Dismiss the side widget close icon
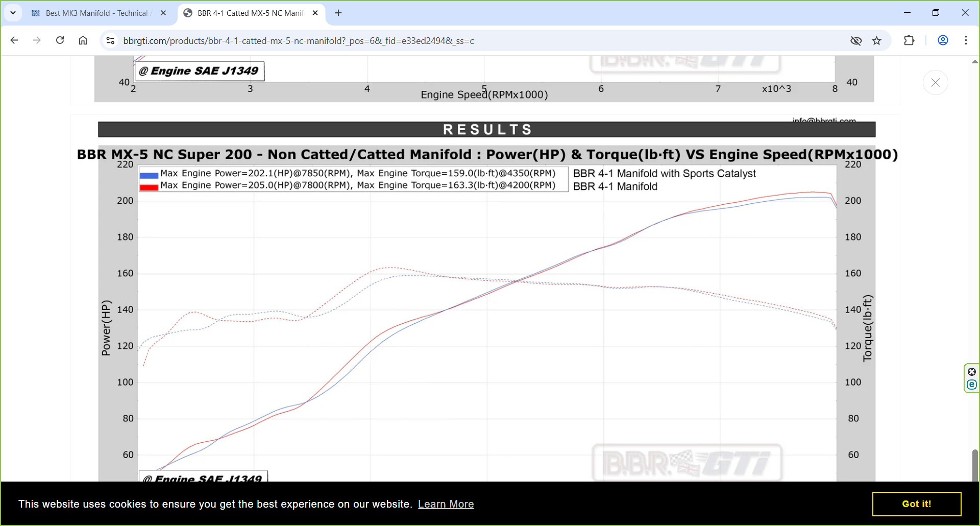Image resolution: width=980 pixels, height=526 pixels. click(972, 372)
